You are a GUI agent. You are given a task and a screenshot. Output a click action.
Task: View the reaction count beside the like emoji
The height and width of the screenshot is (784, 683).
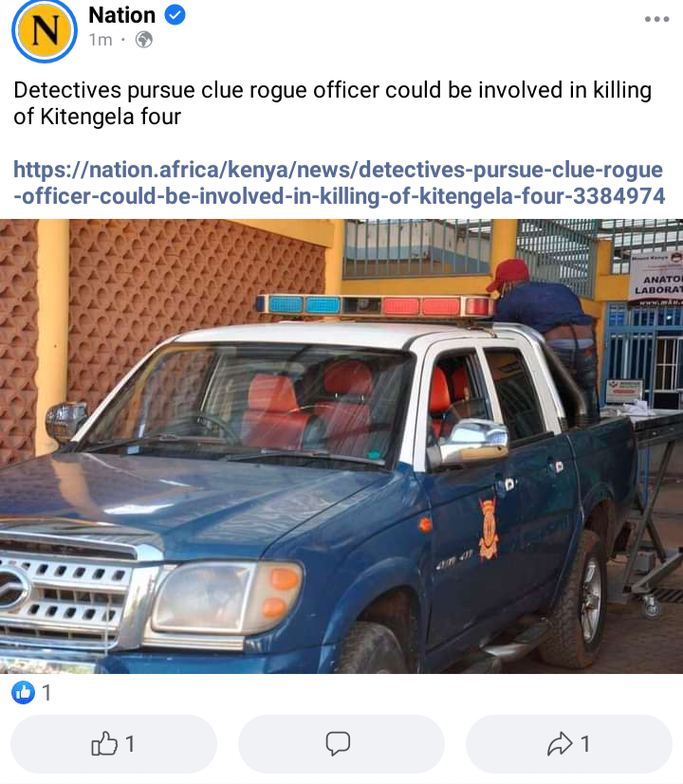click(46, 693)
